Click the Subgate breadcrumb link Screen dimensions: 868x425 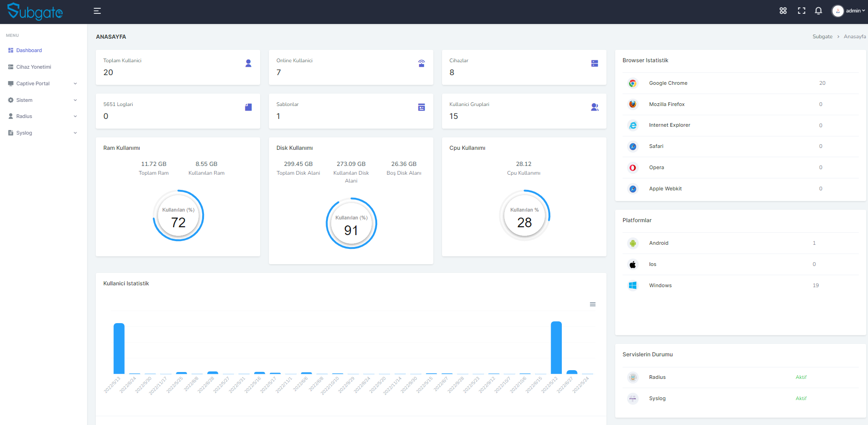pyautogui.click(x=822, y=36)
